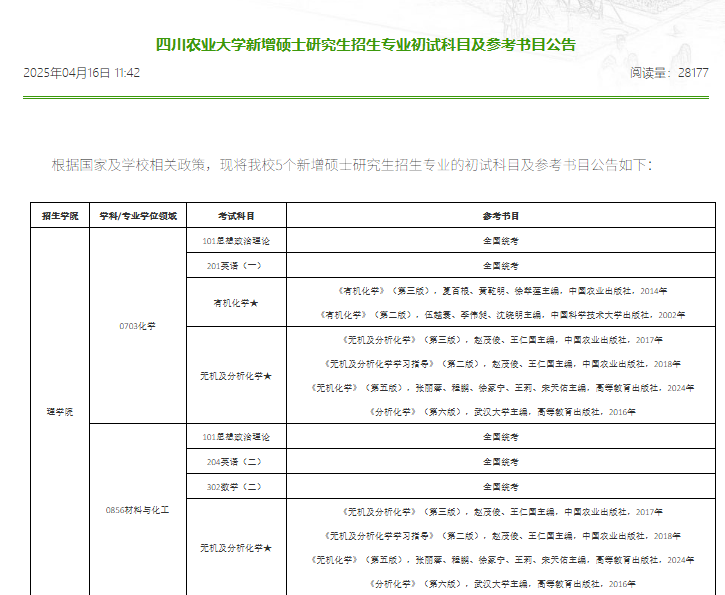
Task: Click the 204英语（二） subject cell
Action: (236, 462)
